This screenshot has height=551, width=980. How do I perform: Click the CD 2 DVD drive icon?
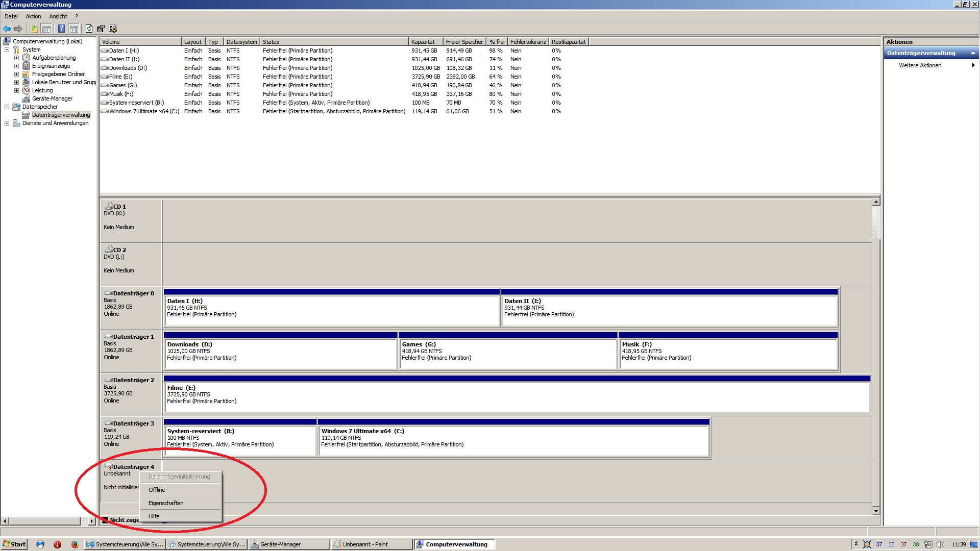pos(108,249)
